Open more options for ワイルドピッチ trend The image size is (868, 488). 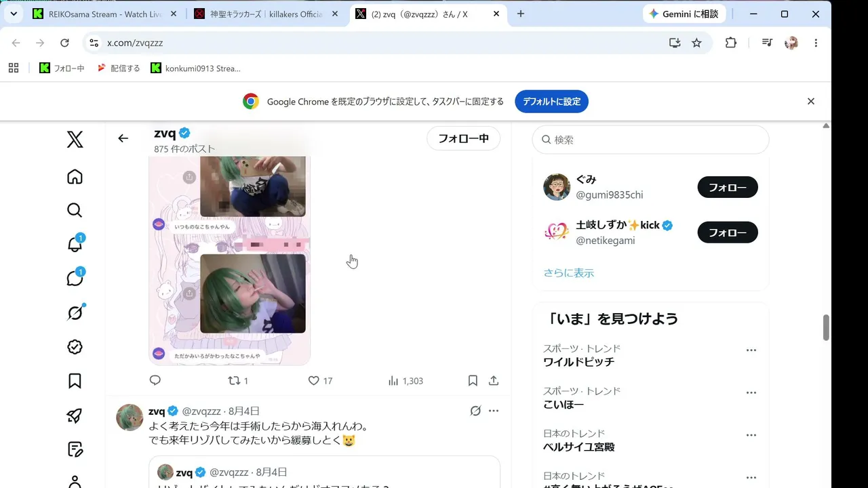pos(751,350)
